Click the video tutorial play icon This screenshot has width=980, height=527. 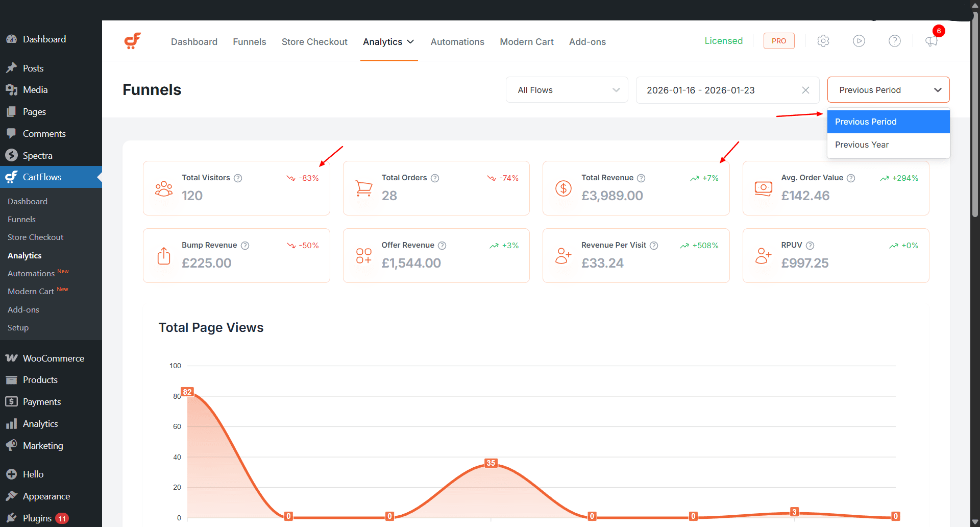[x=859, y=41]
